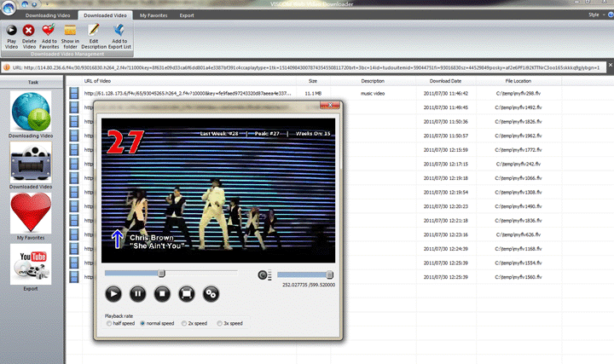Image resolution: width=614 pixels, height=364 pixels.
Task: Click file path C:\temp\myflv1308.flv
Action: [518, 193]
